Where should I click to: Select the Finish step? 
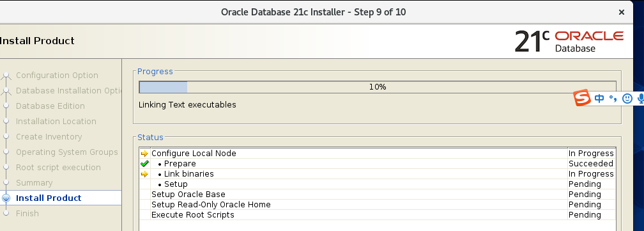pyautogui.click(x=27, y=213)
